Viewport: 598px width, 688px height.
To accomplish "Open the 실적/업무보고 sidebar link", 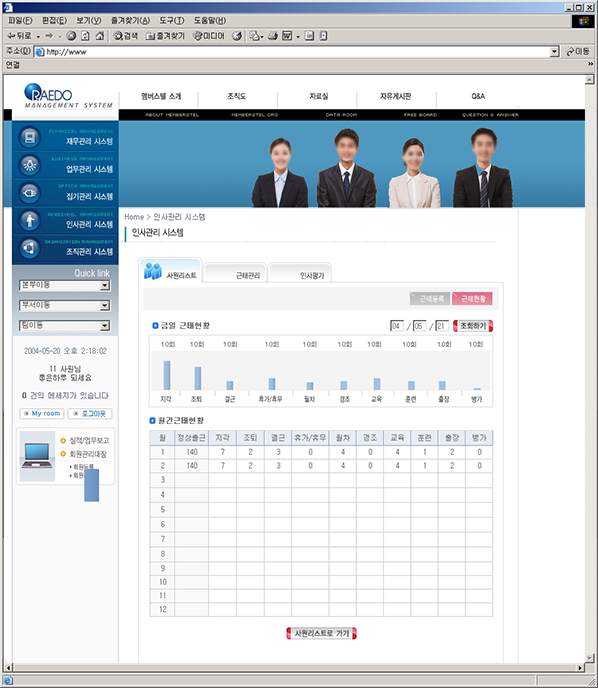I will click(89, 441).
